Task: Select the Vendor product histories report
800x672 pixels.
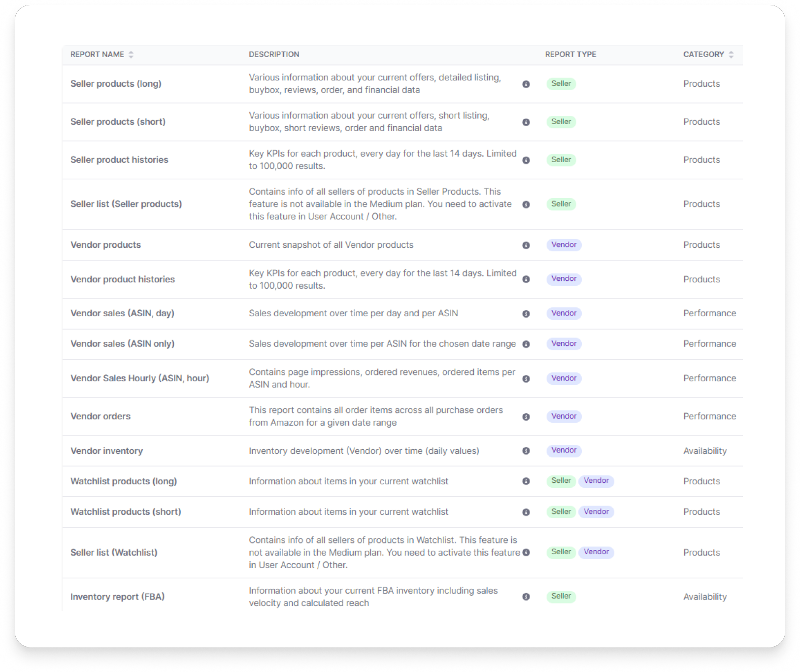Action: 123,279
